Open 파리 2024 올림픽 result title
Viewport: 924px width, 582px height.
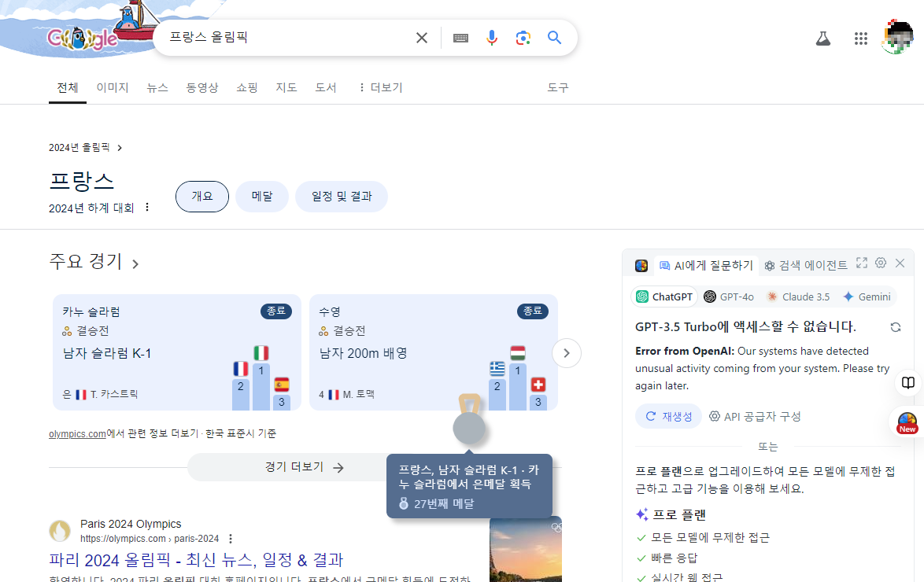[196, 560]
